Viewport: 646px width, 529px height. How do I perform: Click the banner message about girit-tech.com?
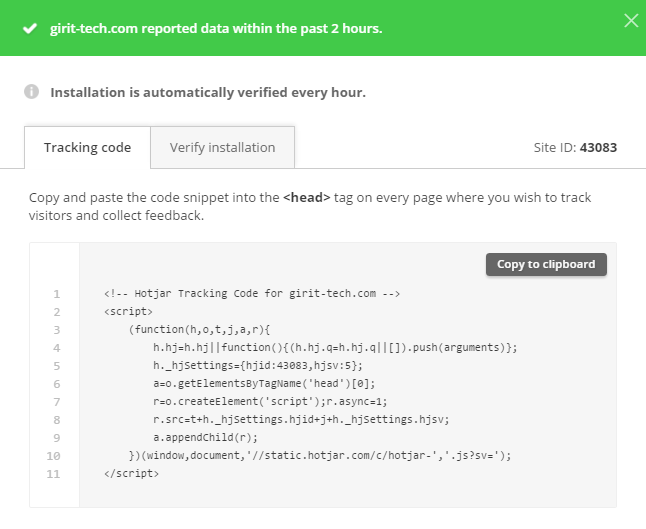click(x=216, y=28)
